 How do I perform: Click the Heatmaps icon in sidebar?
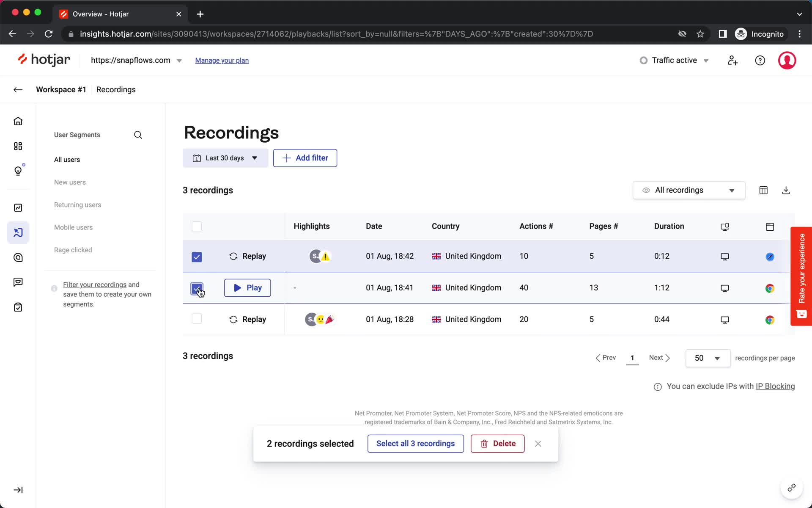(18, 257)
